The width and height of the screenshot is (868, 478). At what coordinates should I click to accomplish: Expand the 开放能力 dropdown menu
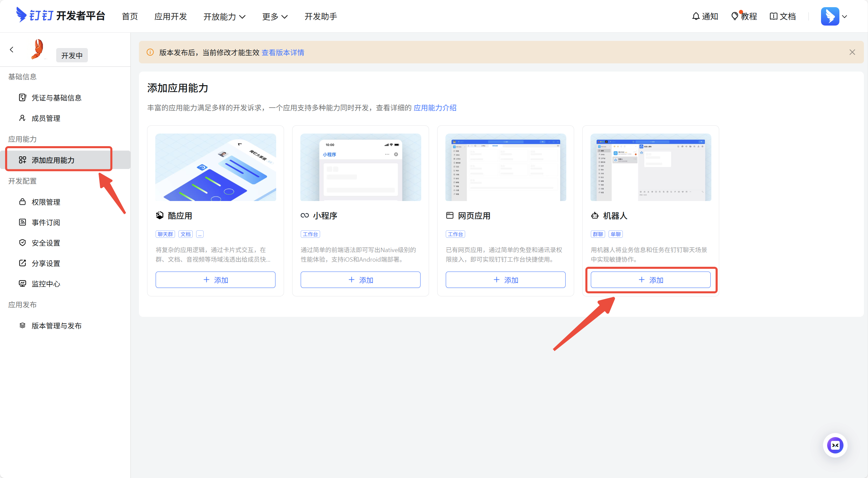224,17
